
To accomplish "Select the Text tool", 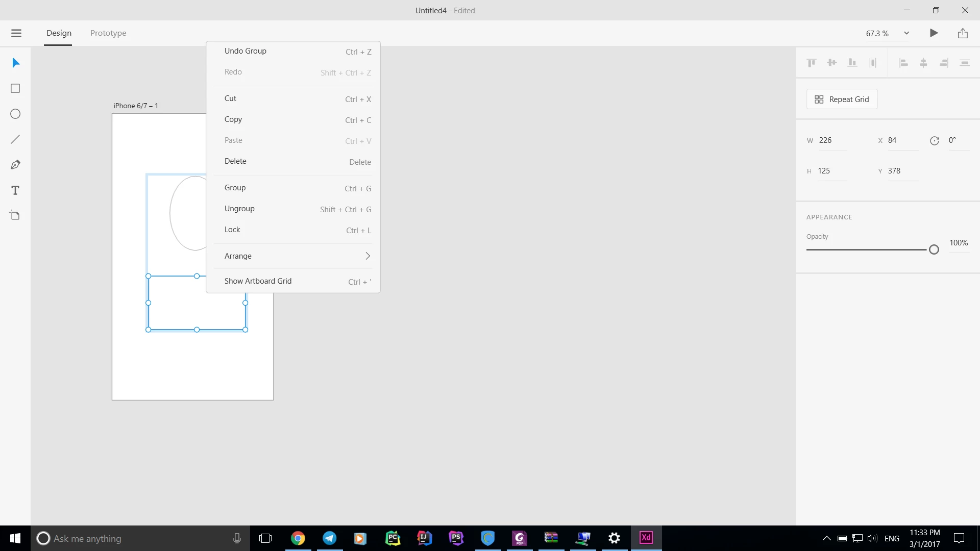I will pos(15,190).
